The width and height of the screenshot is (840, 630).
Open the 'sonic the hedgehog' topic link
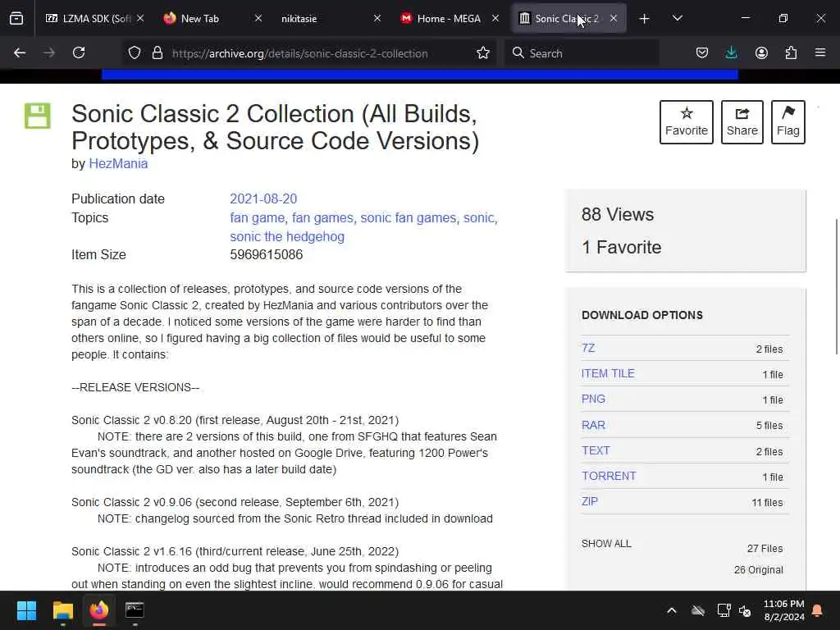pyautogui.click(x=287, y=237)
